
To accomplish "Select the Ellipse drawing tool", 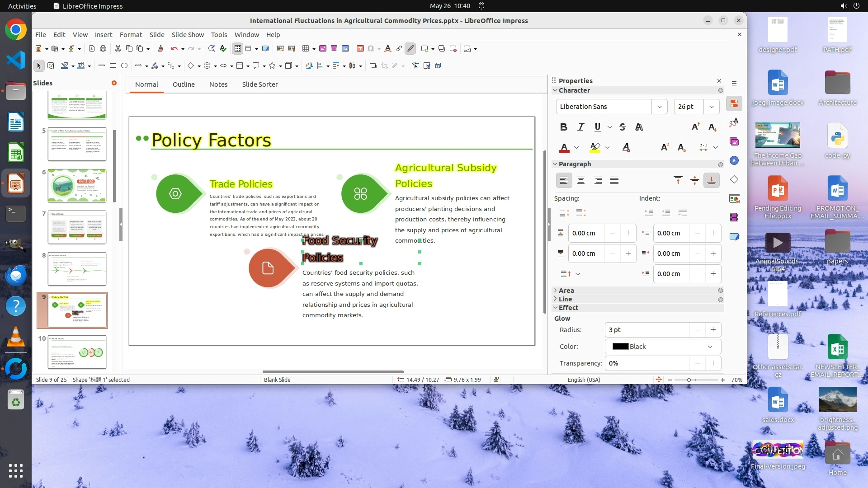I will (x=124, y=66).
